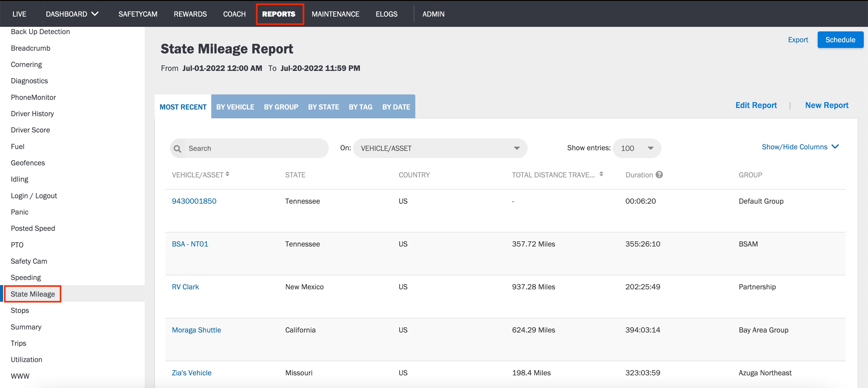Switch to the BY GROUP tab
The width and height of the screenshot is (868, 388).
(x=281, y=107)
